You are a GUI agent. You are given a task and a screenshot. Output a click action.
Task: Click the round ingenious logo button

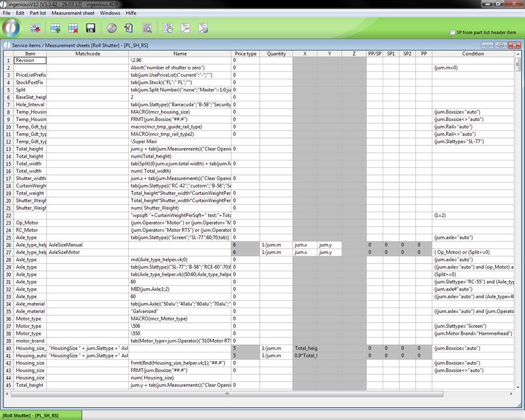11,28
